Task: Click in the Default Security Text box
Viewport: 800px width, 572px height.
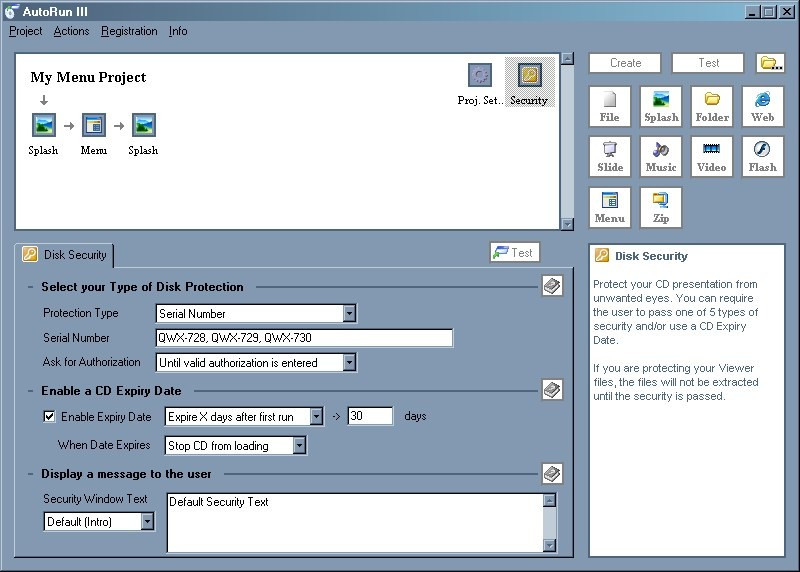Action: click(x=355, y=522)
